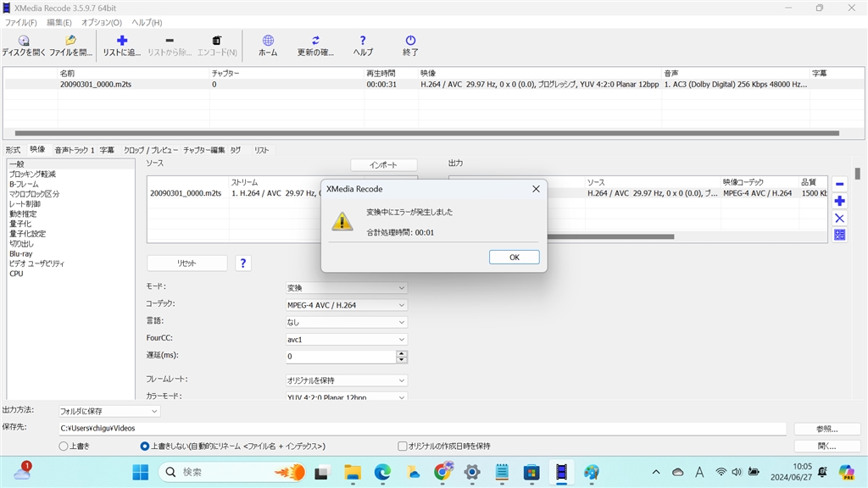Select 20090301_0000.m2ts row in file list
The height and width of the screenshot is (488, 868).
(x=434, y=85)
